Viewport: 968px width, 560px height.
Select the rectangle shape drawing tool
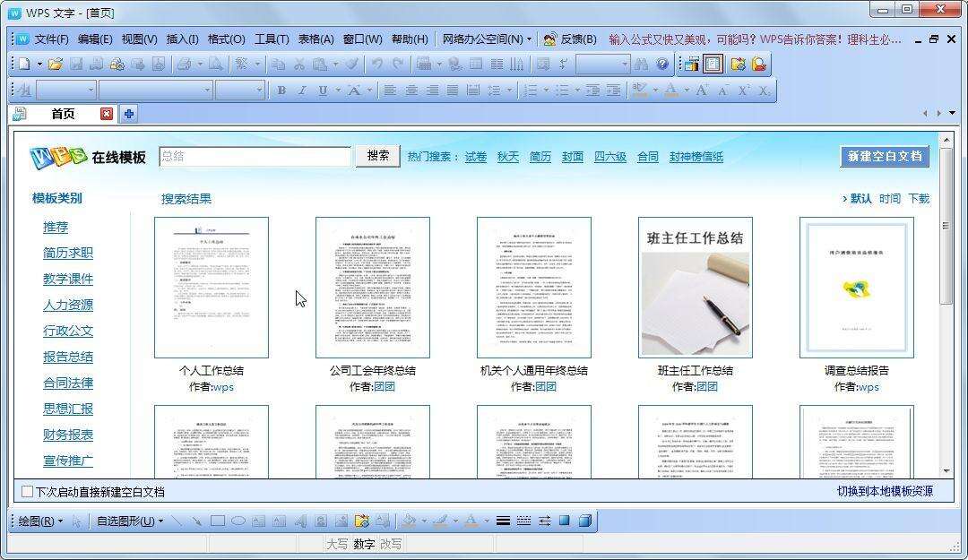coord(218,521)
